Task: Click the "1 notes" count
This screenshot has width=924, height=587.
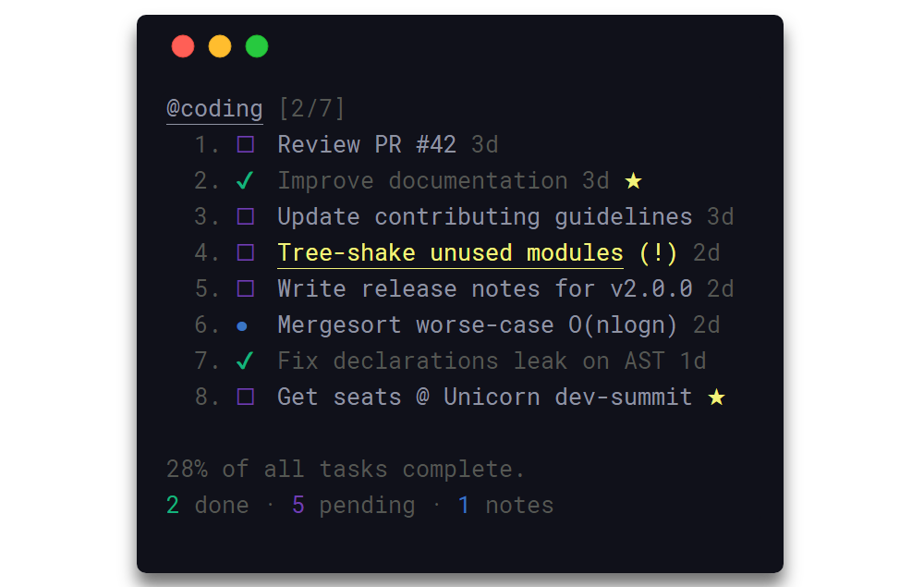Action: click(x=506, y=505)
